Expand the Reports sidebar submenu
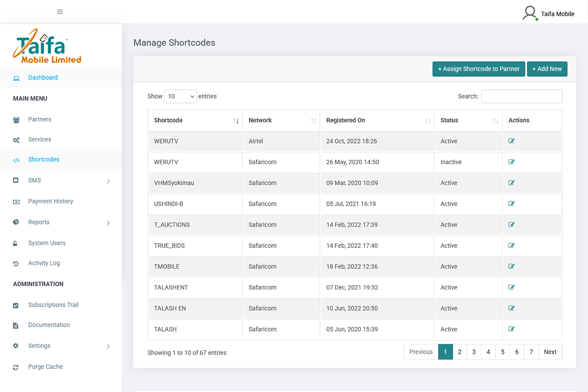This screenshot has height=392, width=588. pyautogui.click(x=108, y=222)
